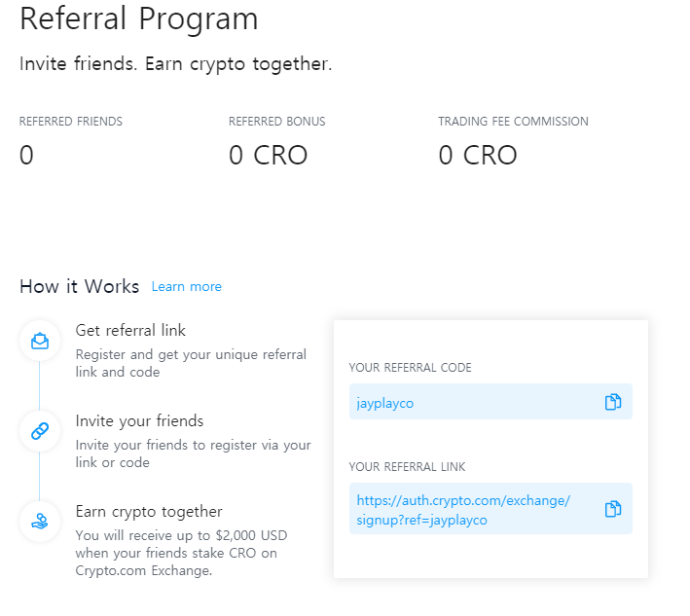Click the 'receive up to $2,000 USD' description
The width and height of the screenshot is (690, 616).
coord(181,553)
